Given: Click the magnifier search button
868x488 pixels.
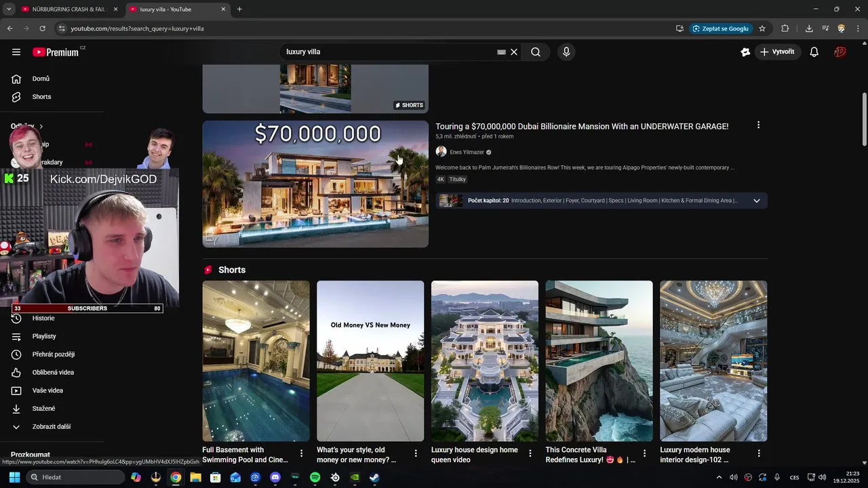Looking at the screenshot, I should point(536,52).
